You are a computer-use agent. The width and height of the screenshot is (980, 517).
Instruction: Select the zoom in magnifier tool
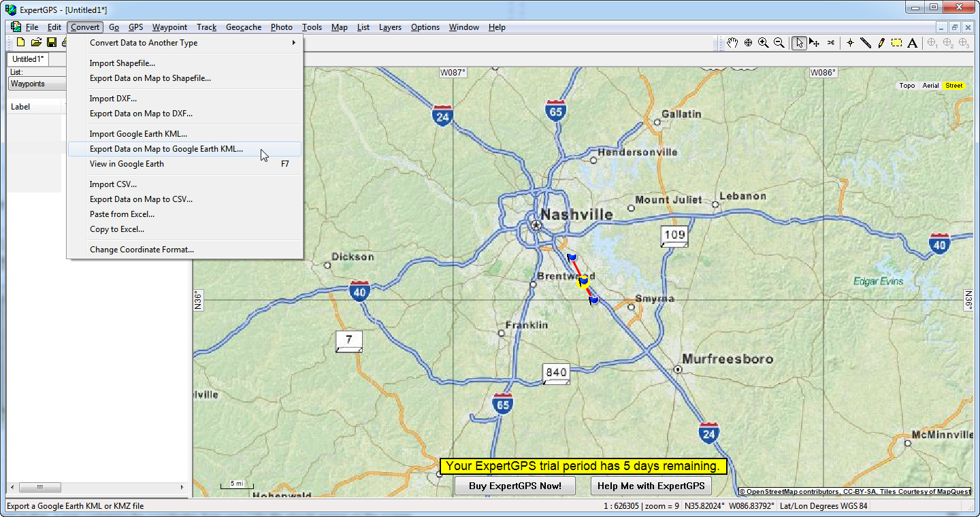click(764, 43)
